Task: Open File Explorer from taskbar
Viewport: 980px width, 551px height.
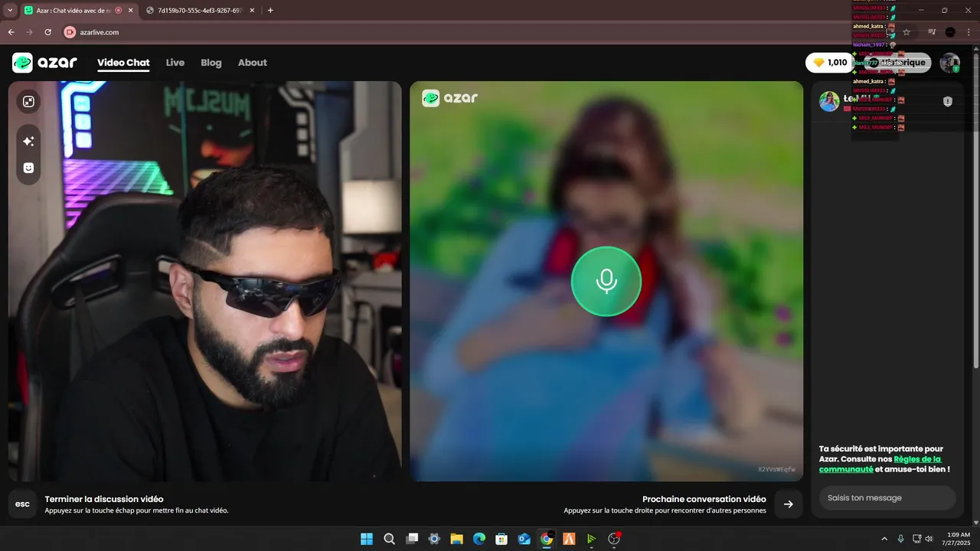Action: (x=456, y=539)
